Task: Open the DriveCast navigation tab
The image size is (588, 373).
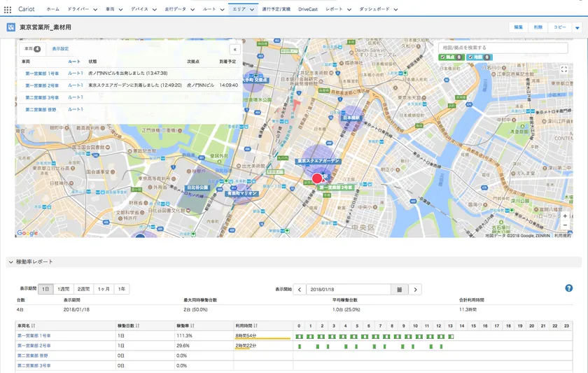Action: pyautogui.click(x=308, y=10)
